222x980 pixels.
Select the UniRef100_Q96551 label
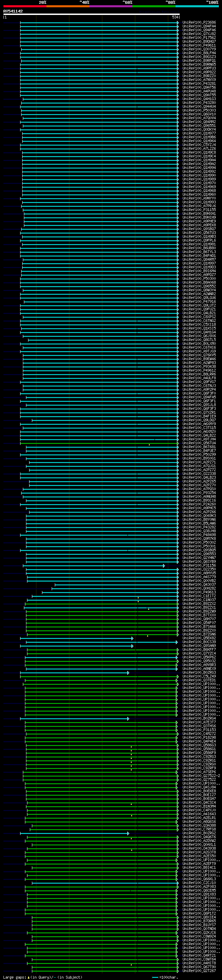click(x=199, y=125)
